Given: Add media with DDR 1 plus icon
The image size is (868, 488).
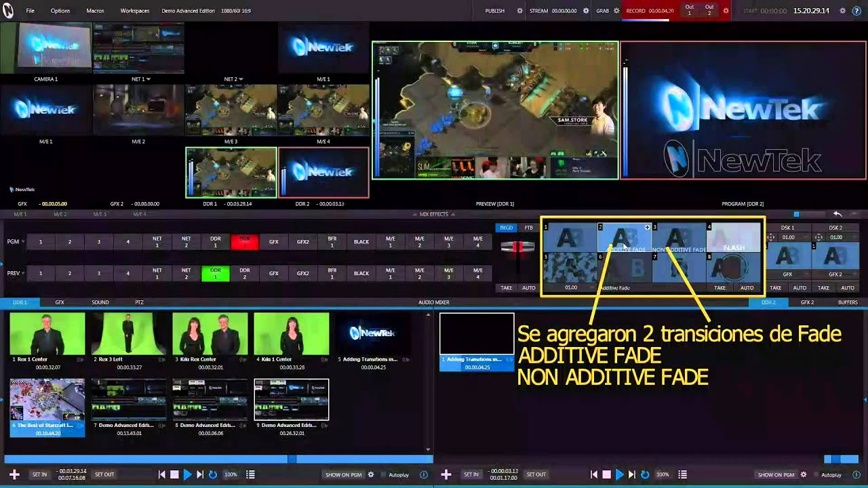Looking at the screenshot, I should point(14,474).
